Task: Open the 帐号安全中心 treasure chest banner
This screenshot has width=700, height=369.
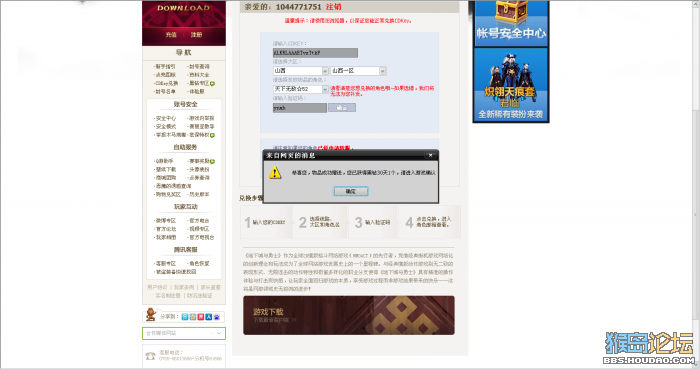Action: 511,23
